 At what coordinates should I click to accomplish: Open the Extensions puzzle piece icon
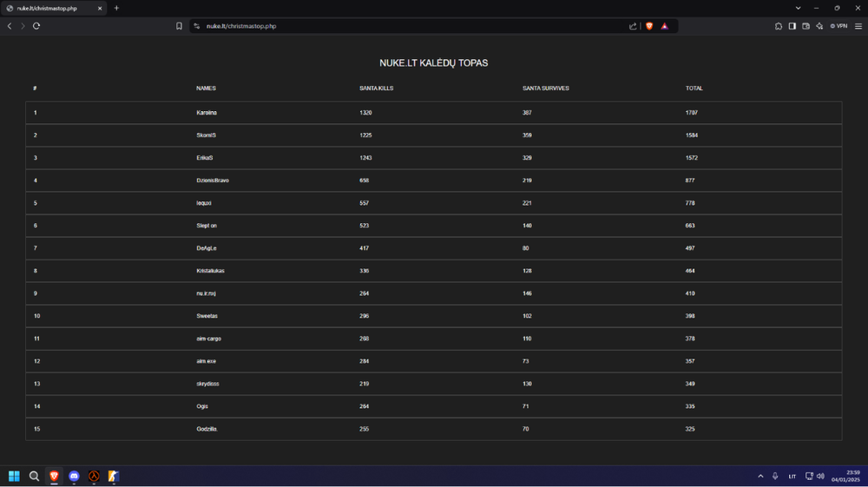pos(779,26)
